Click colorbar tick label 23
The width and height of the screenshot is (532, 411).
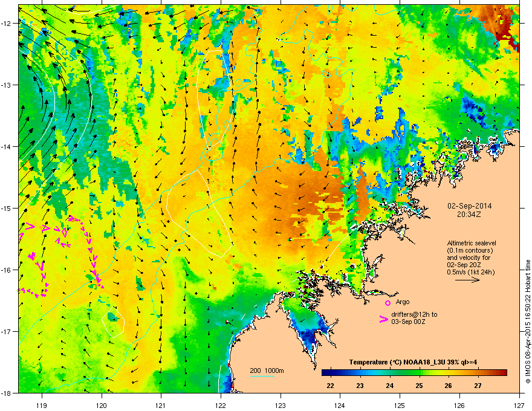point(360,386)
